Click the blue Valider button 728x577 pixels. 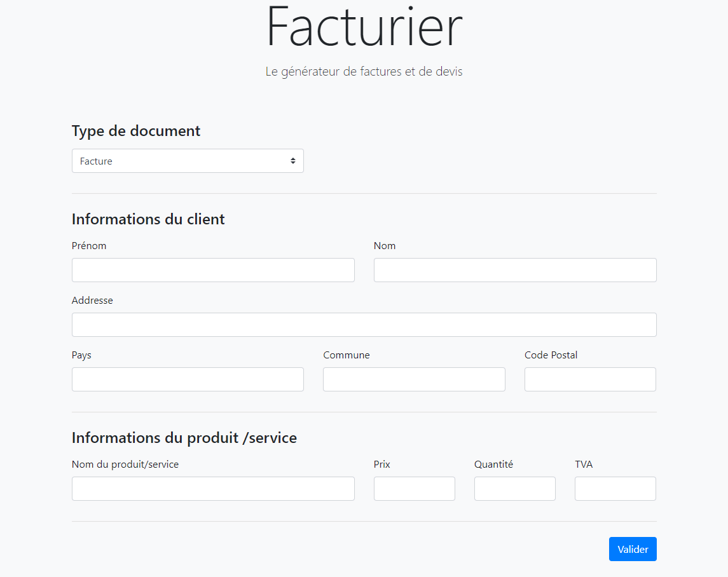coord(633,548)
